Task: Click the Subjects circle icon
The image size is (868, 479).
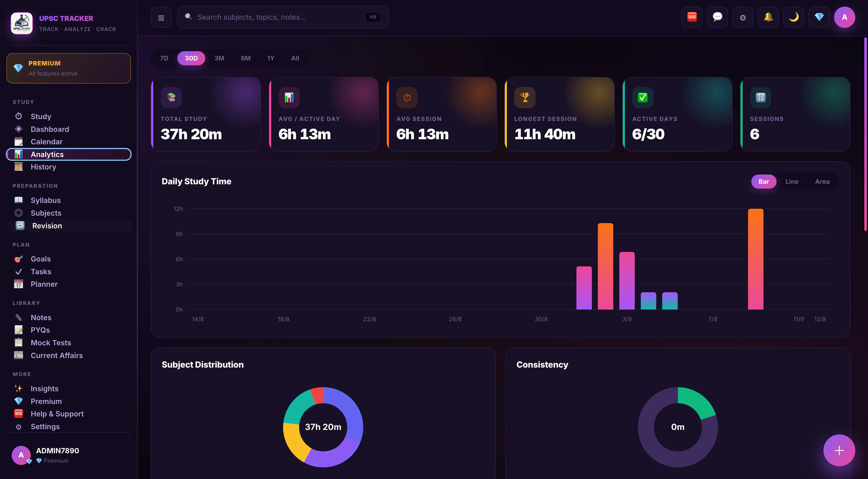Action: pos(19,213)
